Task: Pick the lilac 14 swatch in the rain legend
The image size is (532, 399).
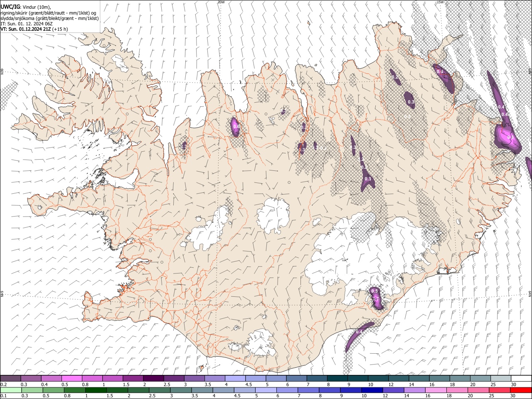Action: pyautogui.click(x=415, y=390)
